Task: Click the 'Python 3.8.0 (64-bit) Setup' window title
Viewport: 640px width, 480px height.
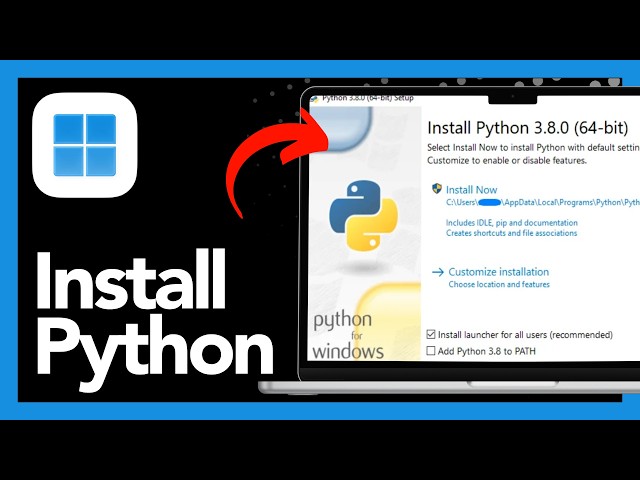Action: [x=368, y=98]
